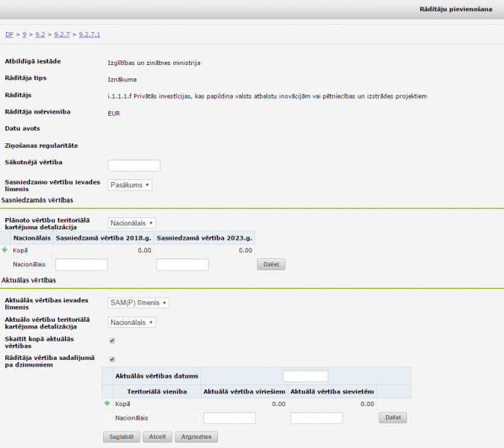Focus the Aktuālās vērtības datums field
The width and height of the screenshot is (504, 448).
pyautogui.click(x=305, y=376)
